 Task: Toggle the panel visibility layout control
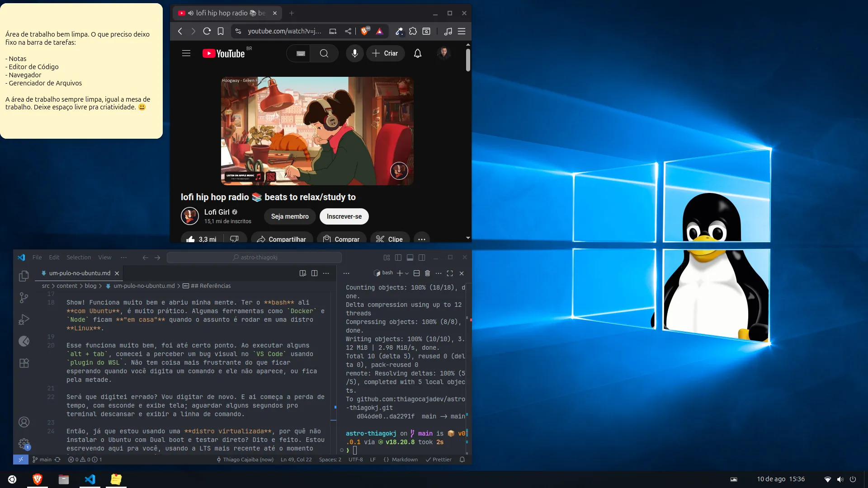tap(410, 257)
